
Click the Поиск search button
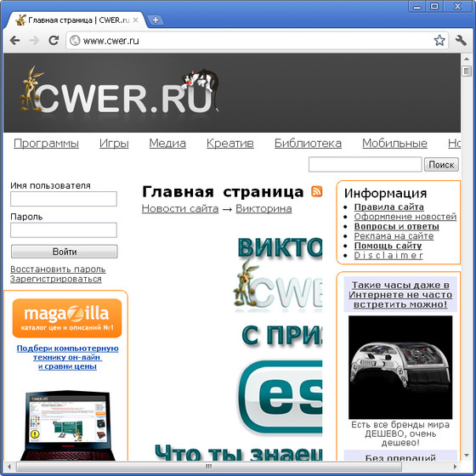tap(441, 165)
